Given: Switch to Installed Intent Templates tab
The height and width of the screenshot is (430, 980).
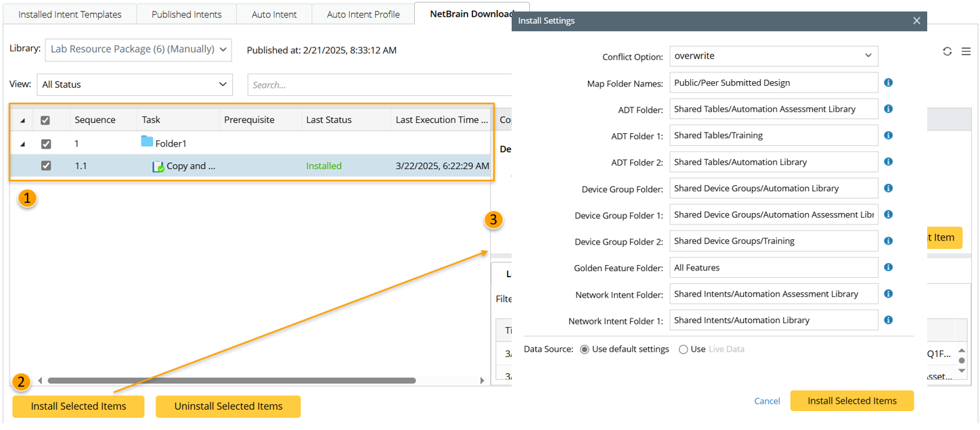Looking at the screenshot, I should point(70,14).
